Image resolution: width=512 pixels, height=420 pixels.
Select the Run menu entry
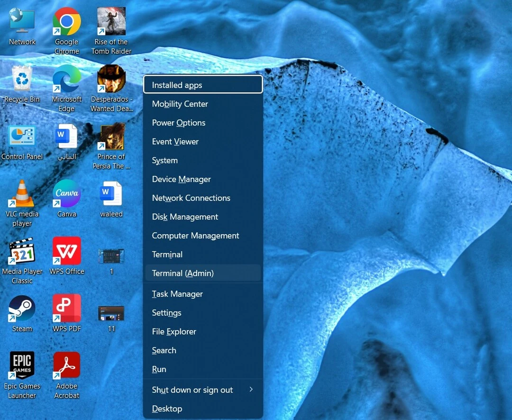click(x=203, y=369)
